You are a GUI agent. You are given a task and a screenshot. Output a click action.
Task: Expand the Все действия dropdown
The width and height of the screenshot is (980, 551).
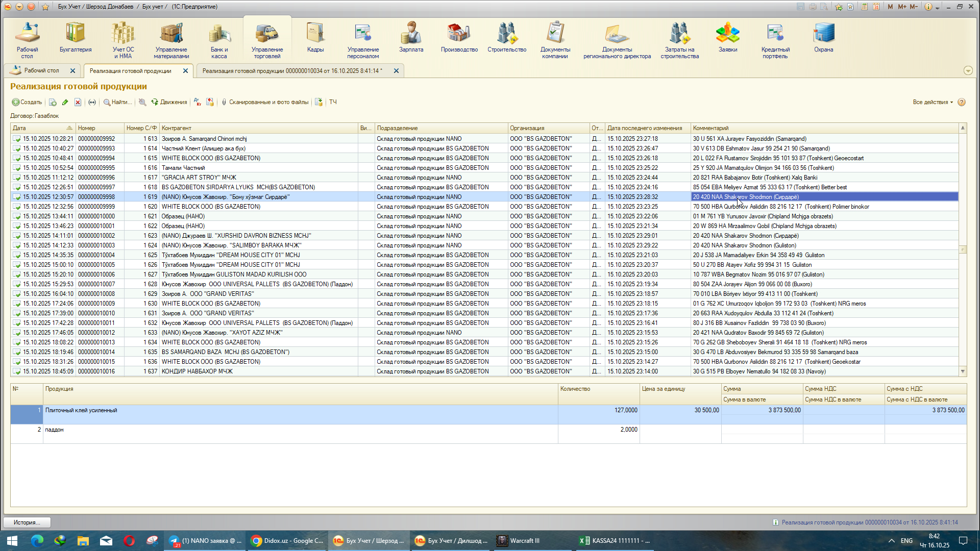pyautogui.click(x=933, y=102)
